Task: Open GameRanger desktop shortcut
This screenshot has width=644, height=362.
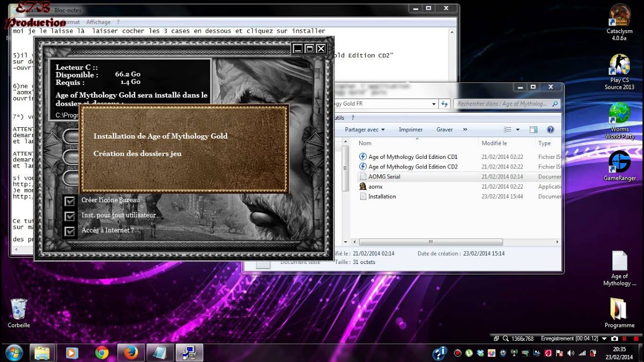Action: [619, 166]
